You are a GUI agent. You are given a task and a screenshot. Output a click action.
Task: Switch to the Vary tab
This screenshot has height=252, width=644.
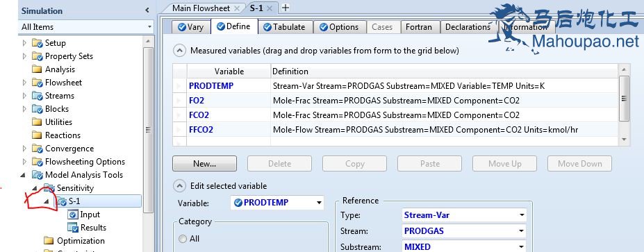coord(191,27)
